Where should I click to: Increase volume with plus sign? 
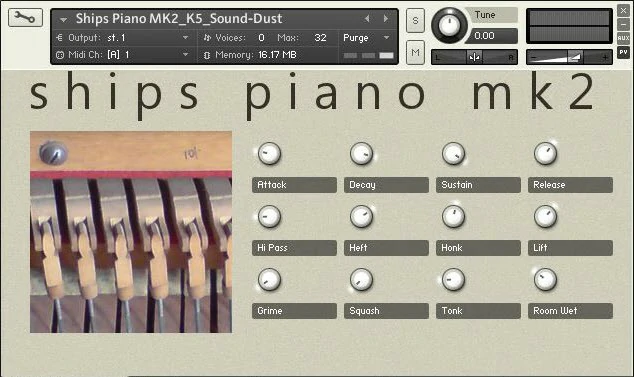coord(605,57)
